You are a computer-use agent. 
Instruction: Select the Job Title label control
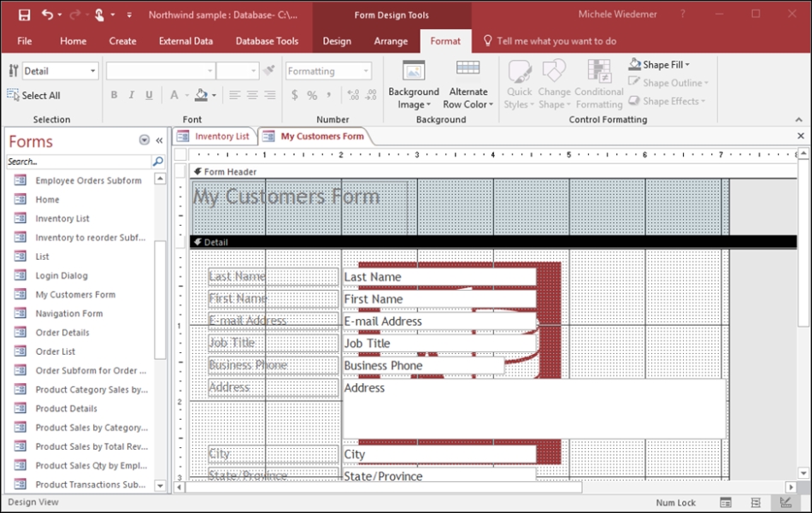[x=273, y=343]
